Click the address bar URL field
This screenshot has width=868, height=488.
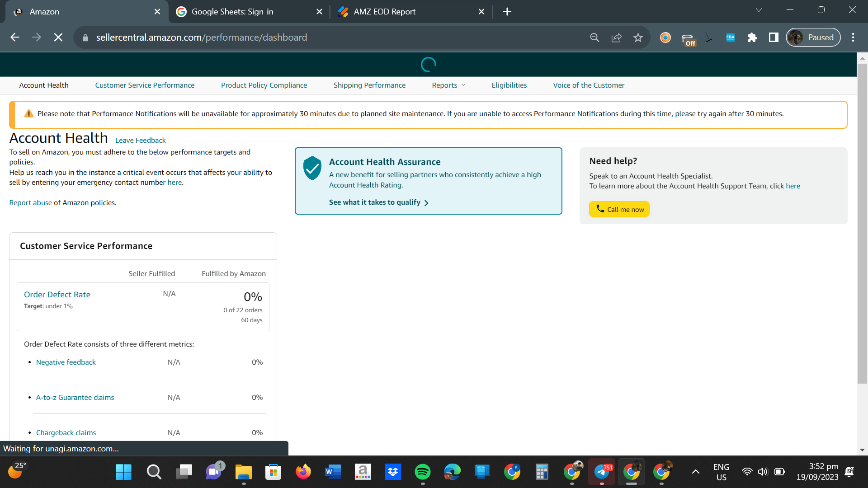click(x=202, y=38)
